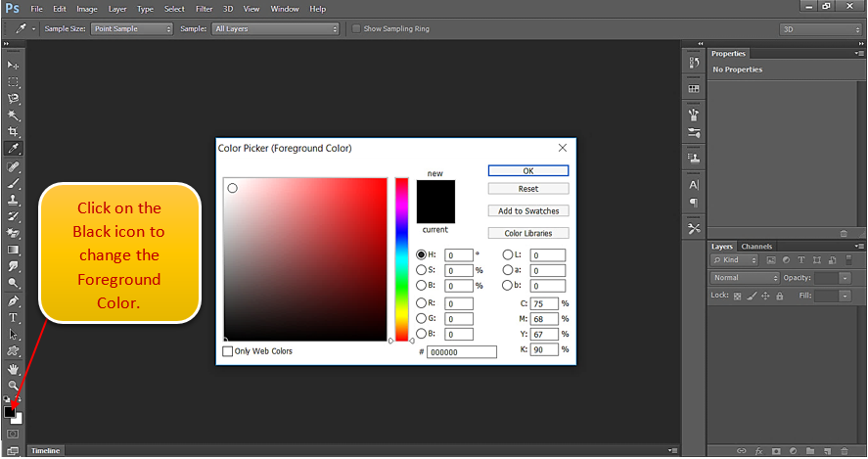Select the Crop tool

(13, 132)
